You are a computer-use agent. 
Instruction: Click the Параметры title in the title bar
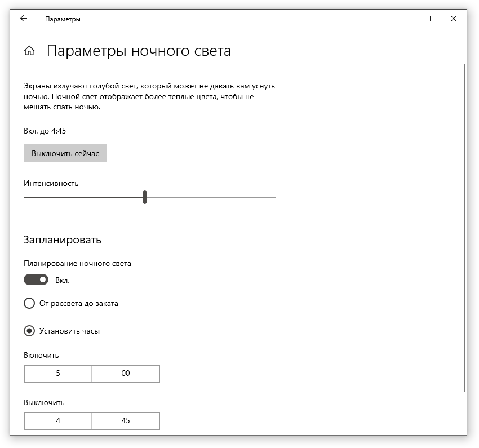(x=63, y=19)
